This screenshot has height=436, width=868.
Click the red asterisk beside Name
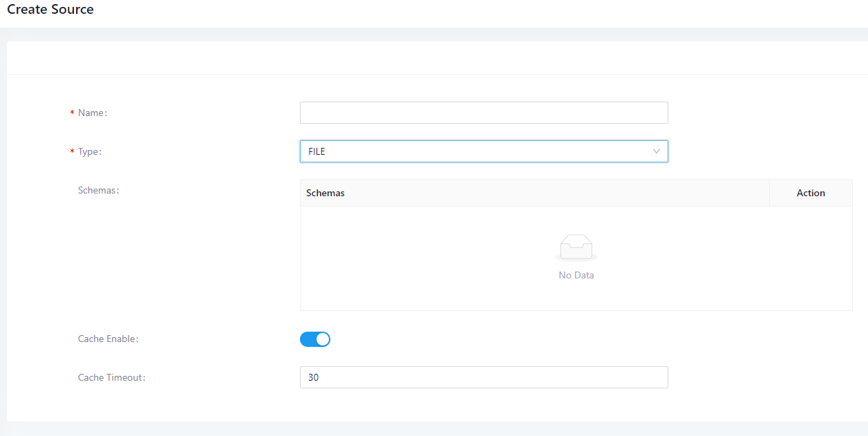point(72,113)
